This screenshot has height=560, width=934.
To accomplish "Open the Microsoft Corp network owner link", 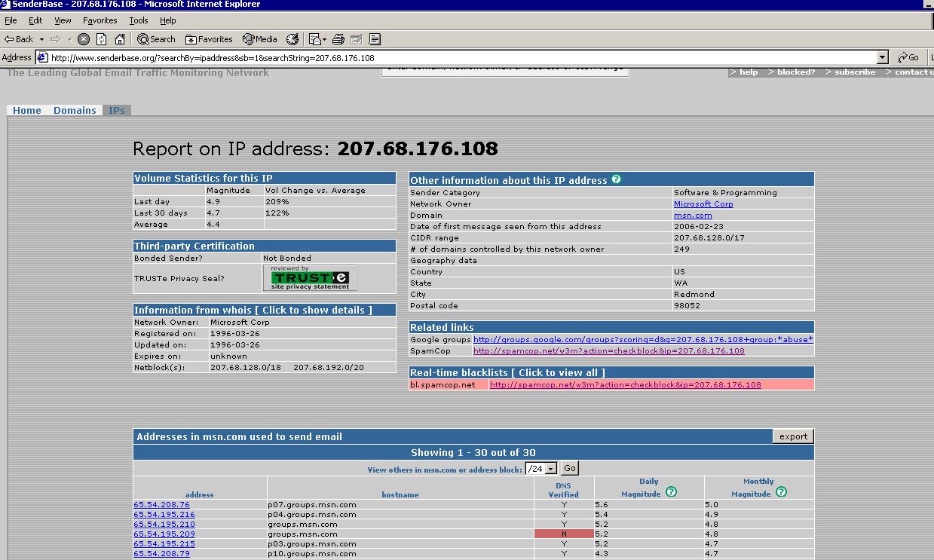I will pyautogui.click(x=703, y=203).
